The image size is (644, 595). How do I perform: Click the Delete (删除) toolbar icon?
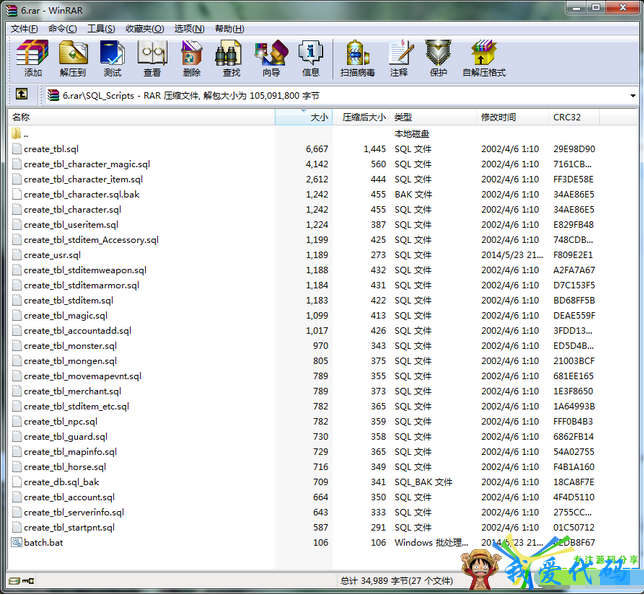pyautogui.click(x=191, y=58)
